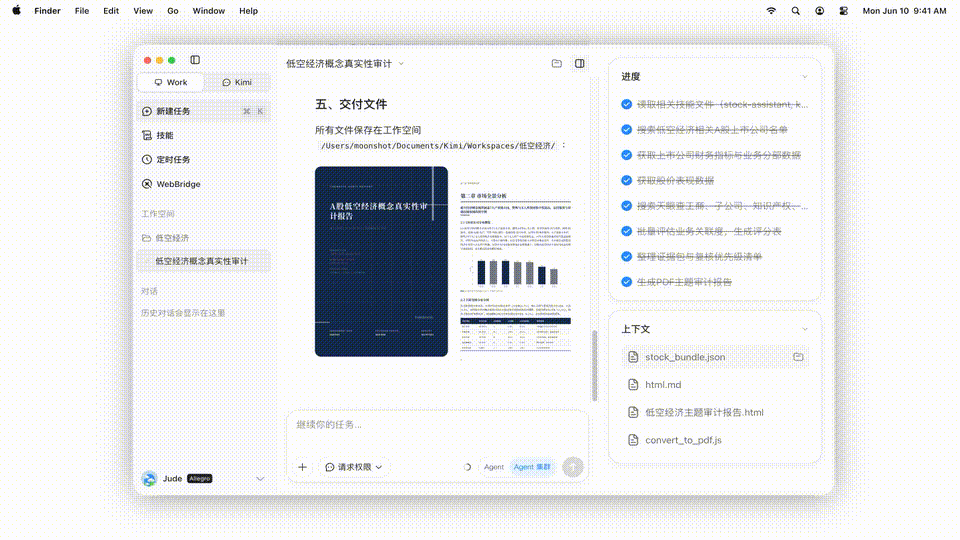Open task 低空经济概念真实性审计 in sidebar
Viewport: 960px width, 540px height.
[203, 261]
